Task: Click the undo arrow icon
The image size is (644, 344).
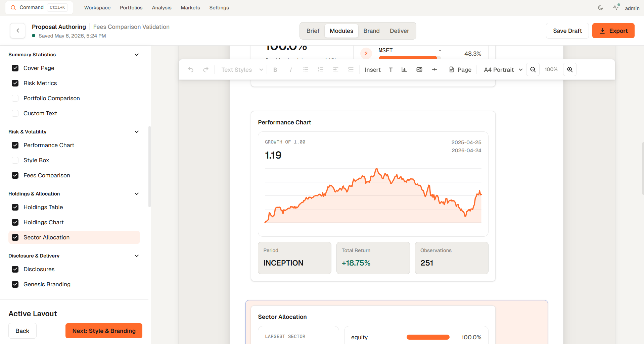Action: tap(191, 70)
